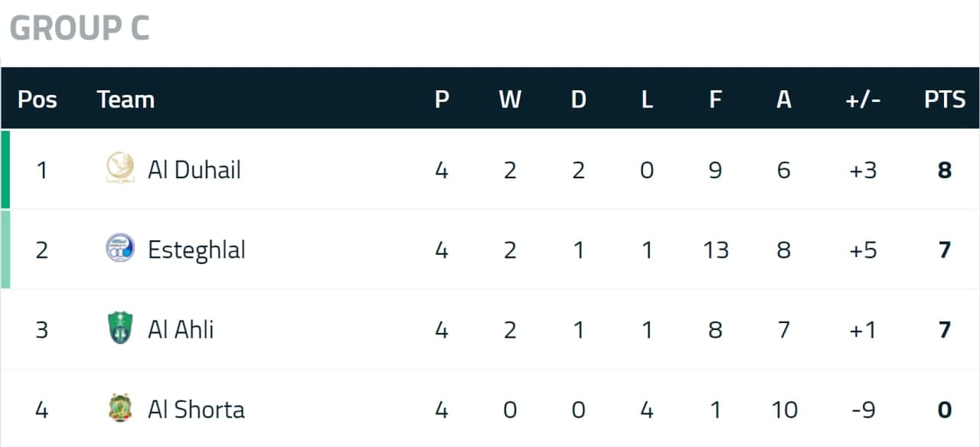Select the Al Shorta team name
The image size is (980, 447).
tap(196, 409)
